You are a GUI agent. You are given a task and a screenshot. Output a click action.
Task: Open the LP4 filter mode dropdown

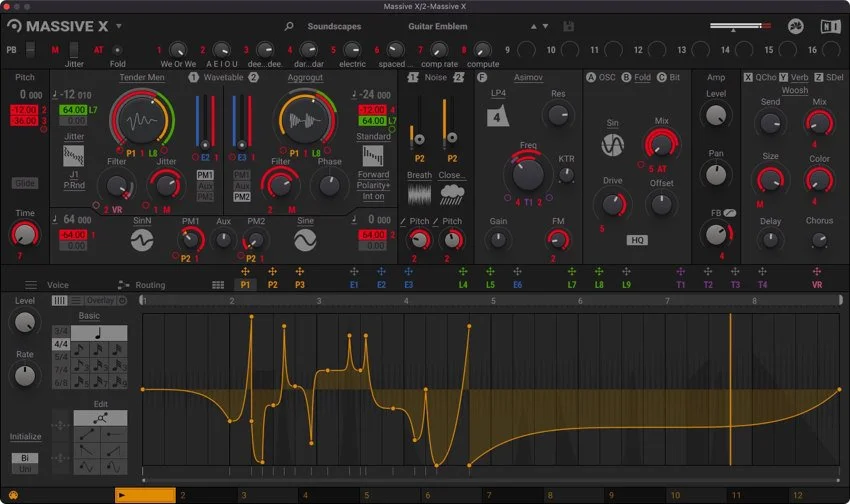pyautogui.click(x=498, y=93)
